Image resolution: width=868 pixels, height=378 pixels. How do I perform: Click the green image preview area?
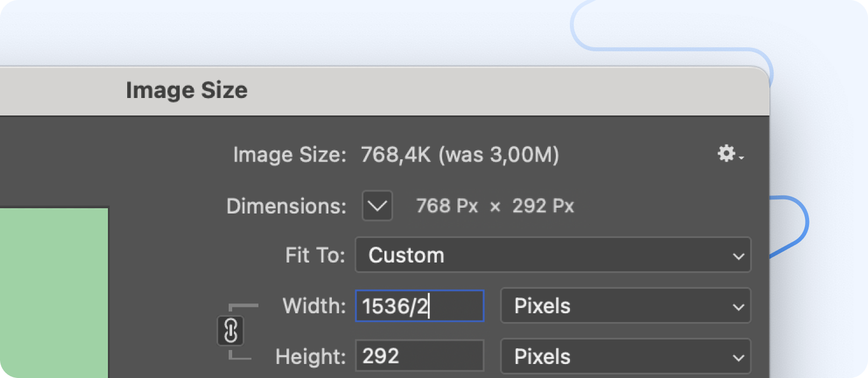54,292
